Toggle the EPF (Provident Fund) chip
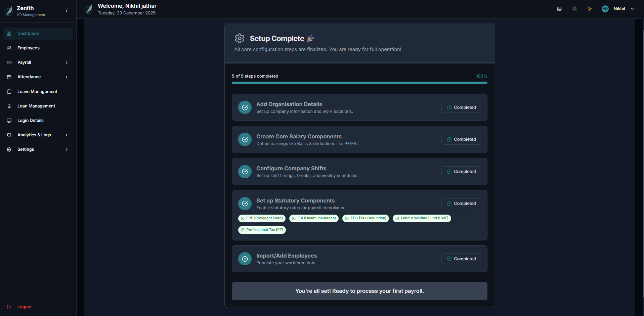This screenshot has height=316, width=644. [x=262, y=218]
